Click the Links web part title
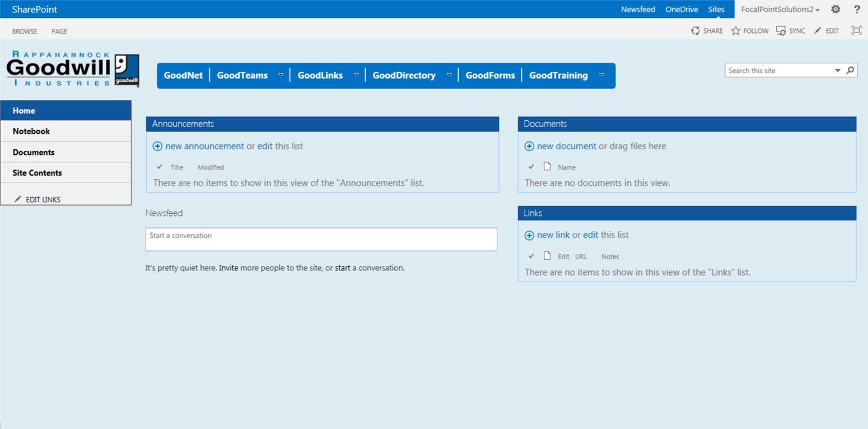This screenshot has width=868, height=429. 533,213
